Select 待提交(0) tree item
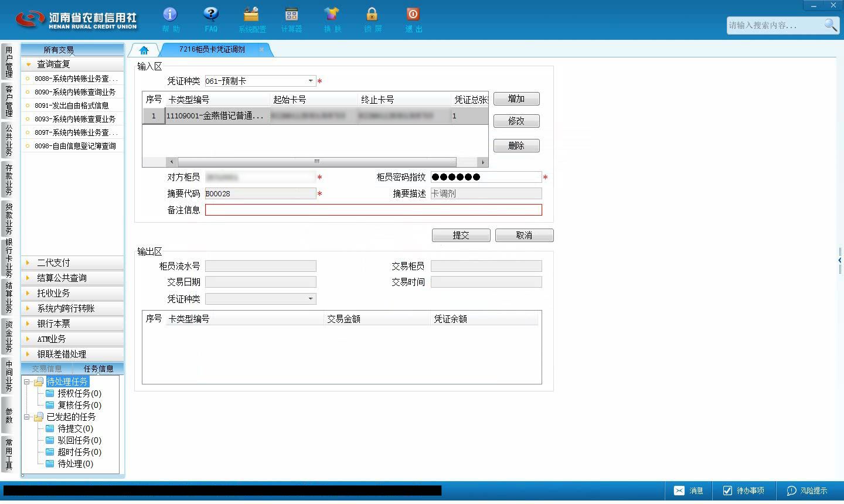844x504 pixels. coord(75,428)
